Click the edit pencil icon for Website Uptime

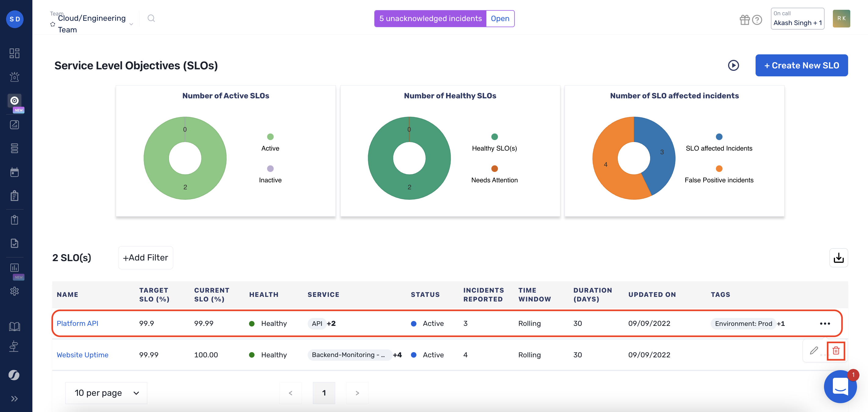pyautogui.click(x=814, y=351)
